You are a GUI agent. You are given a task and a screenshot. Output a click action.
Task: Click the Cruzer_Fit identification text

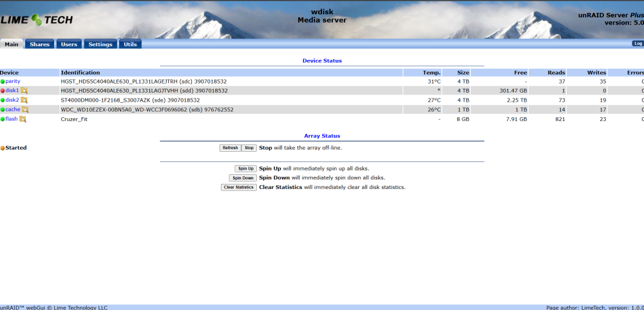[x=74, y=120]
